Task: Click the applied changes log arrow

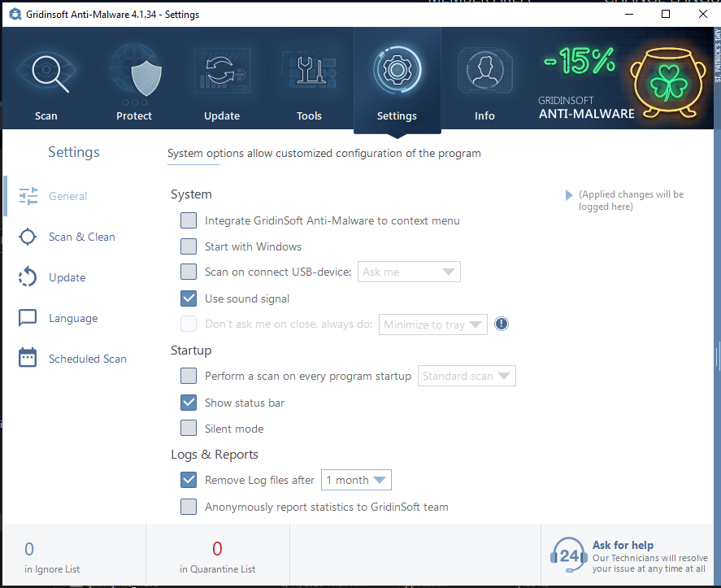Action: click(x=569, y=195)
